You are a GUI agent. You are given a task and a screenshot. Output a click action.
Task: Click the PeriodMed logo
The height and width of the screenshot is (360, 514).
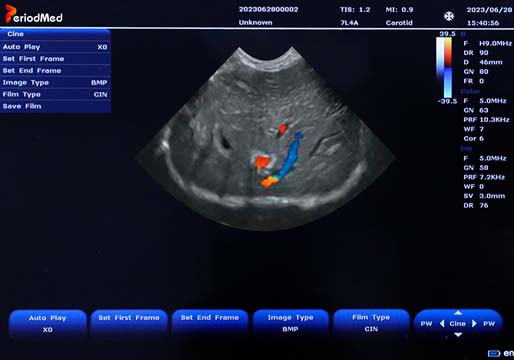[x=34, y=14]
